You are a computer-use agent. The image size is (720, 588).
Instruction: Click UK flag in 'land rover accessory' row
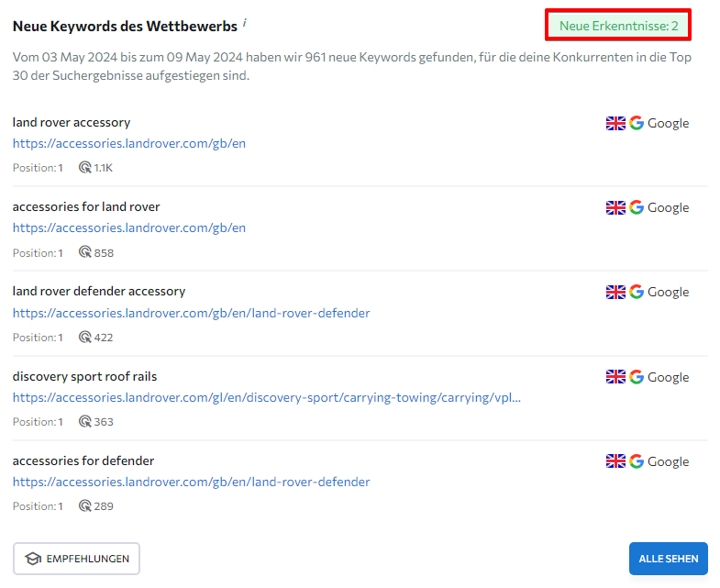pyautogui.click(x=615, y=123)
